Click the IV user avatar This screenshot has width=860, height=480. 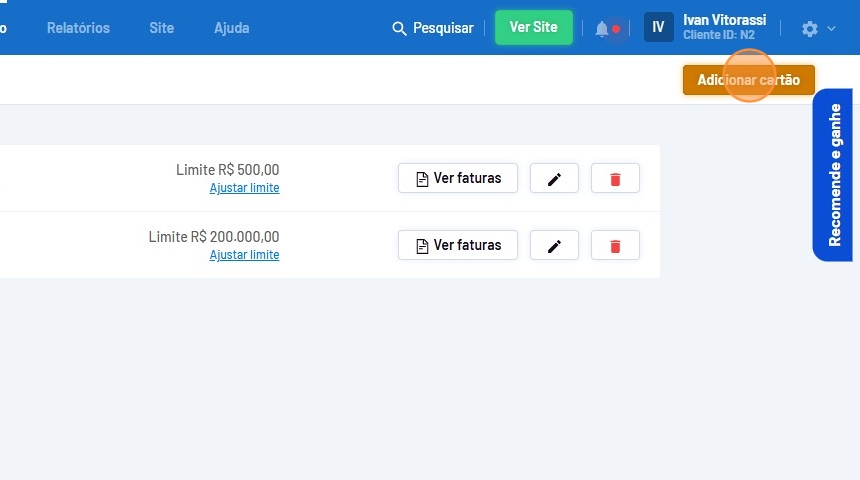(658, 28)
